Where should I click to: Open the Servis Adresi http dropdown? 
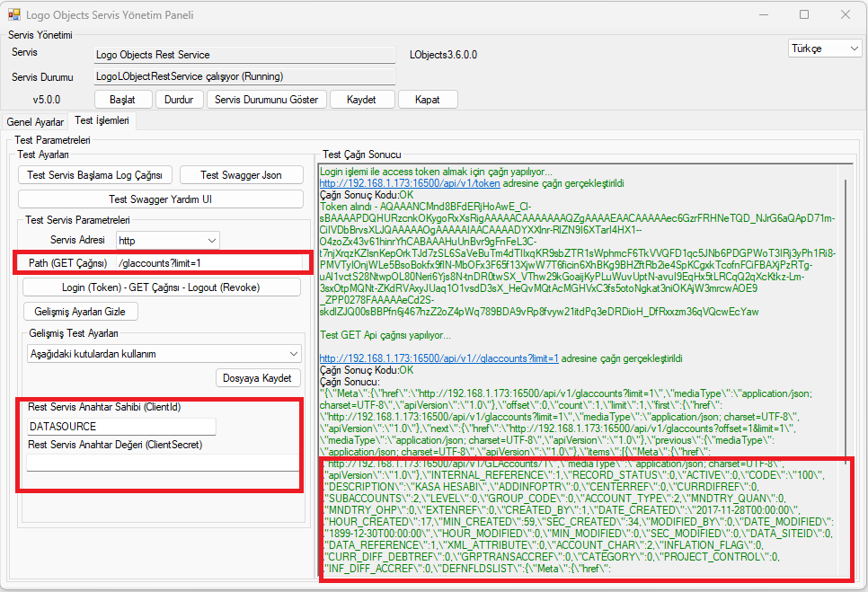click(x=168, y=240)
